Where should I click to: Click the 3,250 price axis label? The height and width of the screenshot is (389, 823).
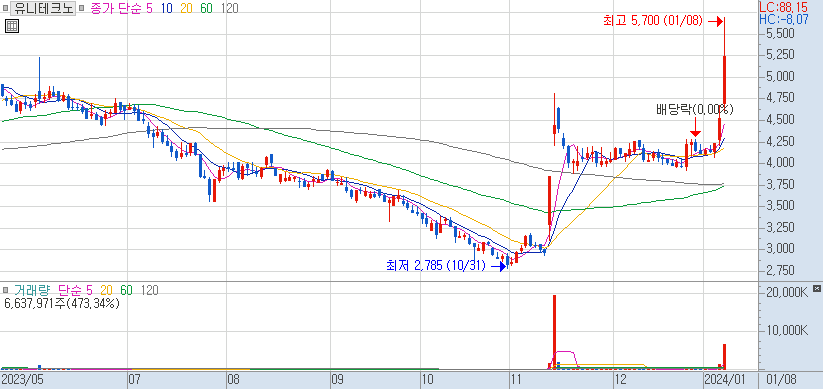779,227
